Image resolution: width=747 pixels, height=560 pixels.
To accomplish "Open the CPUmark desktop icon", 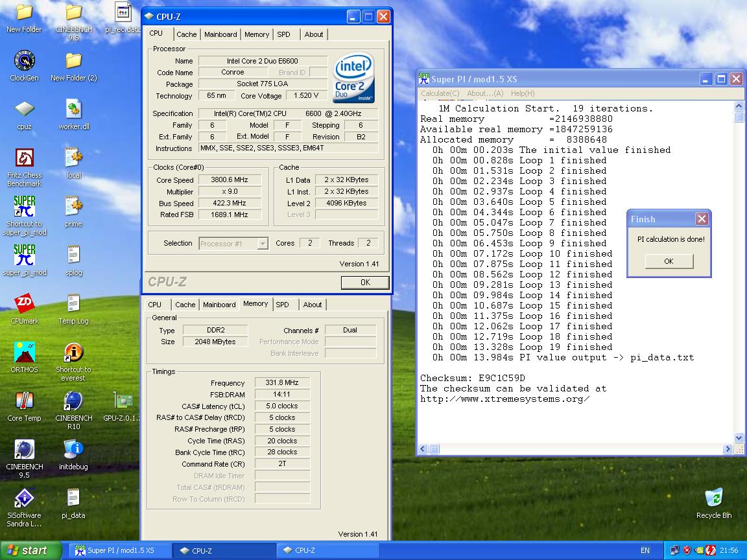I will point(24,304).
